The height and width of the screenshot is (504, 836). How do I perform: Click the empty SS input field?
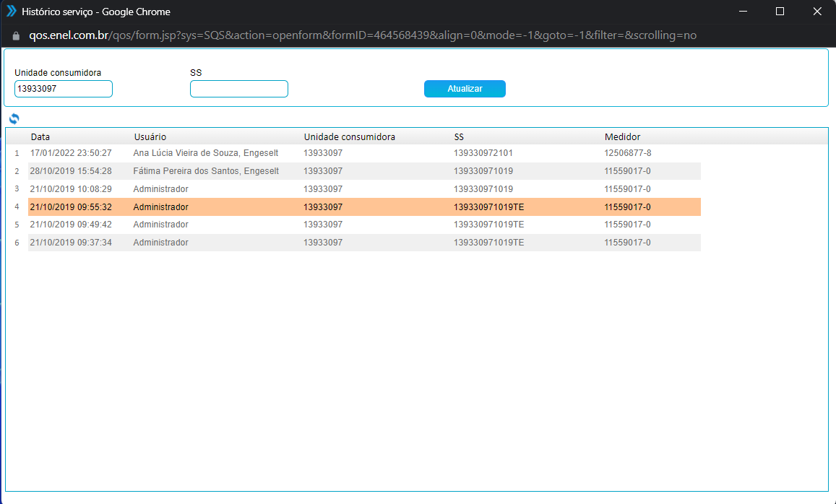238,89
